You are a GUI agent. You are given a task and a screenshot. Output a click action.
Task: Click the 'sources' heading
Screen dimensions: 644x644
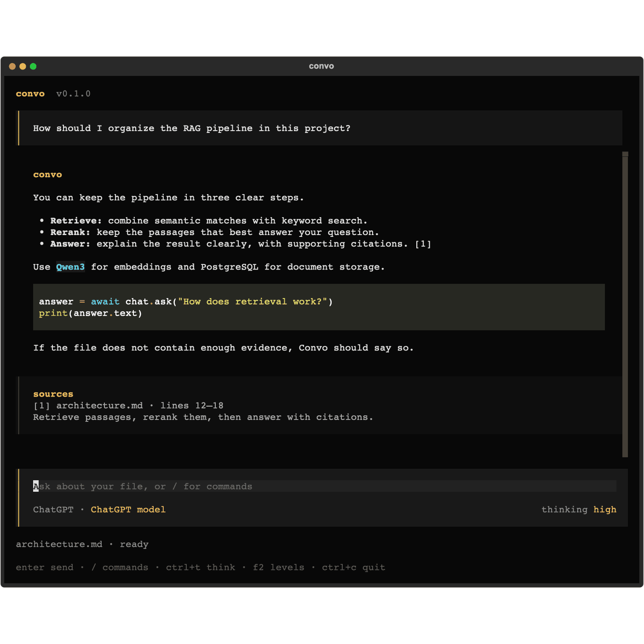[x=53, y=394]
